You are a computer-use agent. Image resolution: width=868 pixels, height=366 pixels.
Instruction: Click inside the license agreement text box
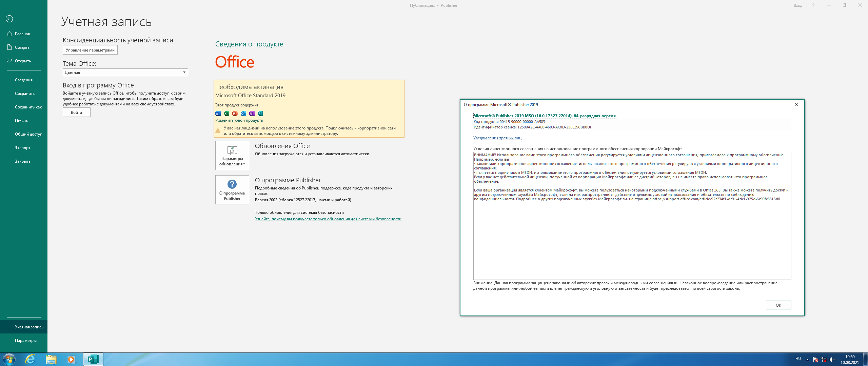click(x=632, y=237)
